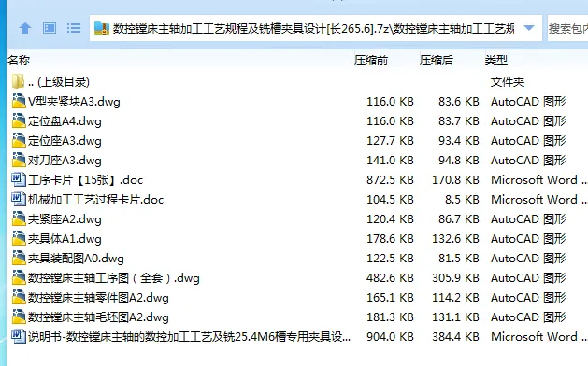Click icon of 数控镗床主轴工序图（全套）.dwg
588x366 pixels.
[19, 277]
